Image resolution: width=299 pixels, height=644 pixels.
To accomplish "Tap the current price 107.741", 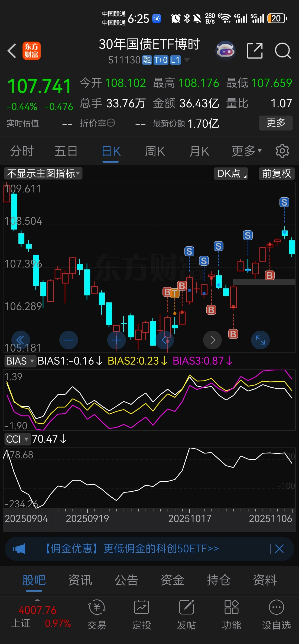I will (40, 86).
